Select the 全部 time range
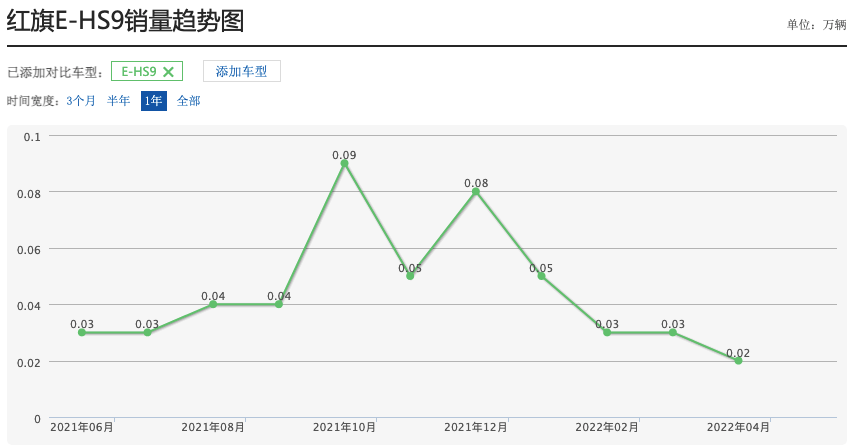 click(189, 101)
